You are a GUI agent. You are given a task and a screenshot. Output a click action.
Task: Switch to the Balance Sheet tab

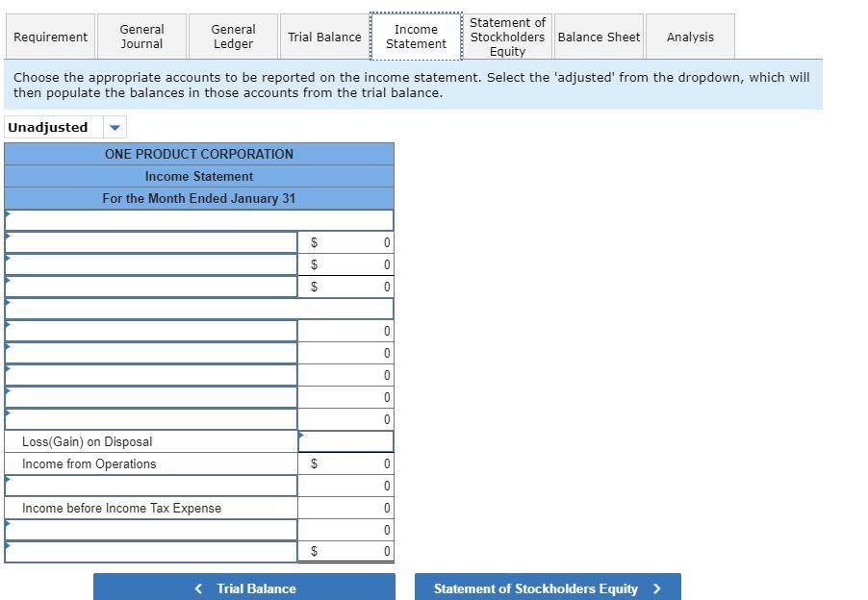pos(599,37)
